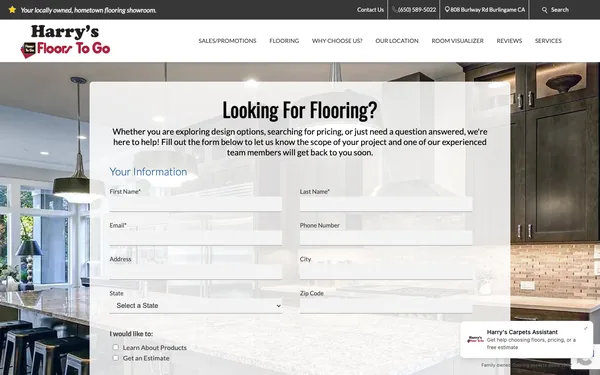Click the Zip Code input field

(x=386, y=306)
